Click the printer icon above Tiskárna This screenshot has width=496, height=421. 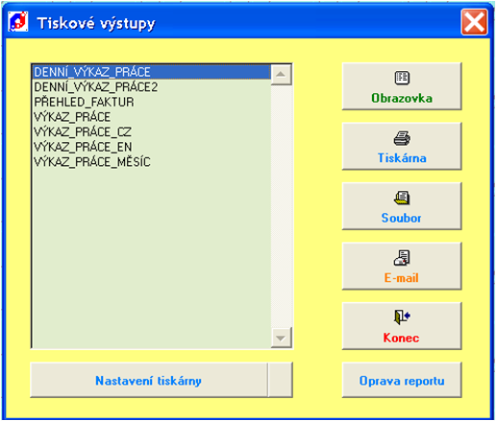(x=402, y=138)
